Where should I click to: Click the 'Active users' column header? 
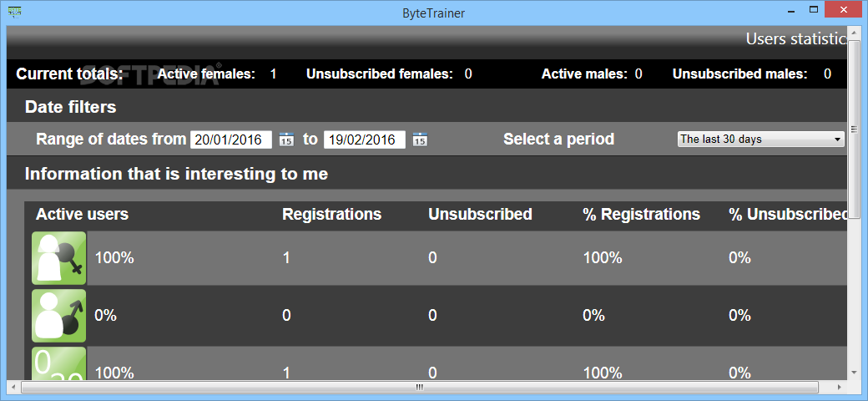82,215
